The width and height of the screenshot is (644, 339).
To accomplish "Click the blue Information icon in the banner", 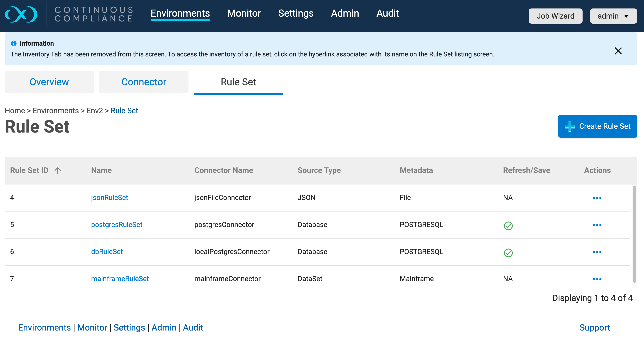I will 14,43.
